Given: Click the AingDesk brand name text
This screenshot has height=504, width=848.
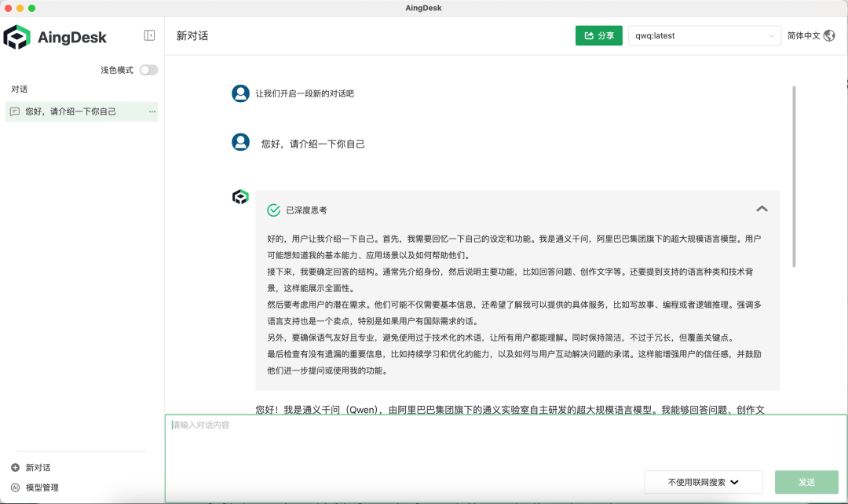Looking at the screenshot, I should point(72,38).
